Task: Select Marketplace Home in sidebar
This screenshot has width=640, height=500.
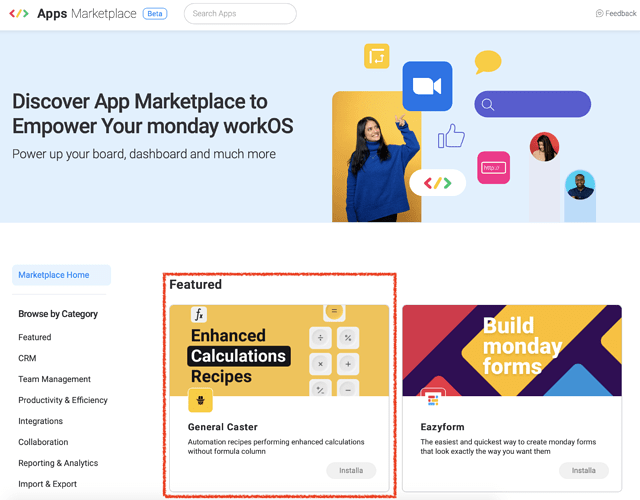Action: tap(61, 275)
